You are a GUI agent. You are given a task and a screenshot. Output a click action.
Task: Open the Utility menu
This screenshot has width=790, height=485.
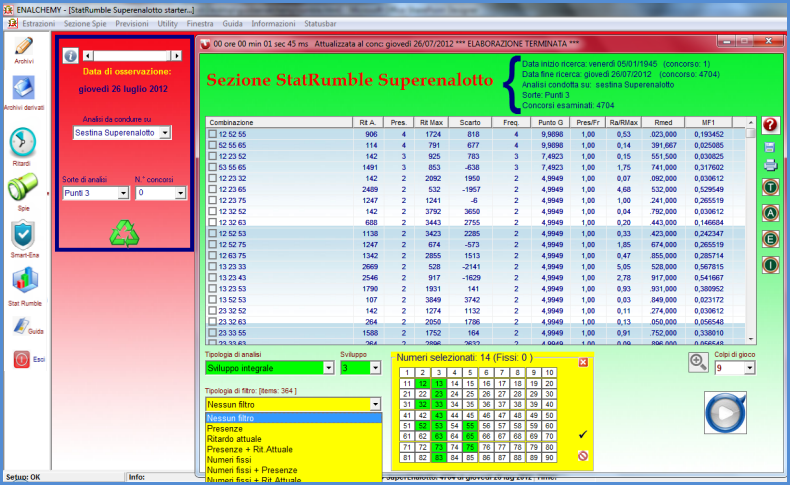167,24
